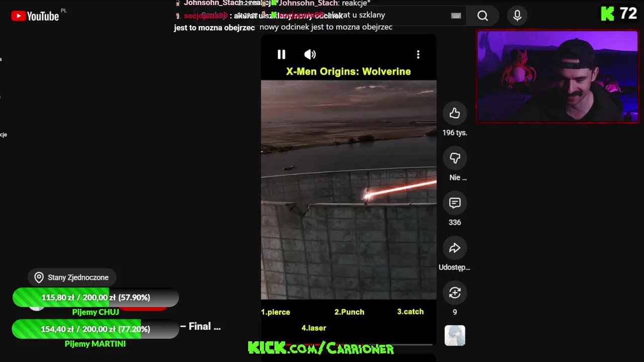This screenshot has width=644, height=362.
Task: Mute the Shorts video volume
Action: [x=310, y=54]
